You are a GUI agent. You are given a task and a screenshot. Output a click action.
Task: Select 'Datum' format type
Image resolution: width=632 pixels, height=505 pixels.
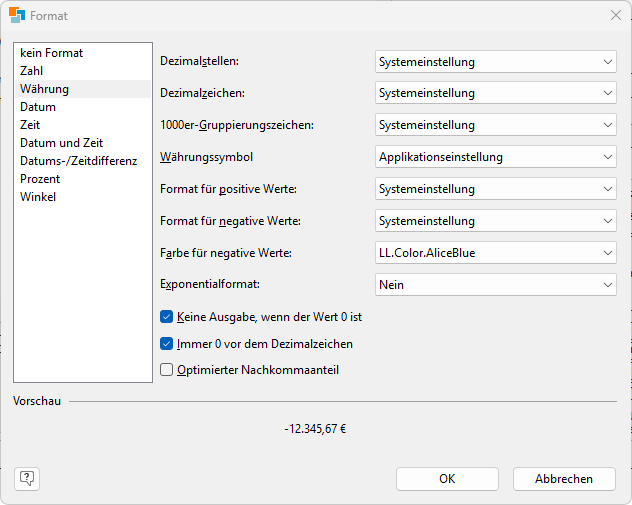coord(38,107)
